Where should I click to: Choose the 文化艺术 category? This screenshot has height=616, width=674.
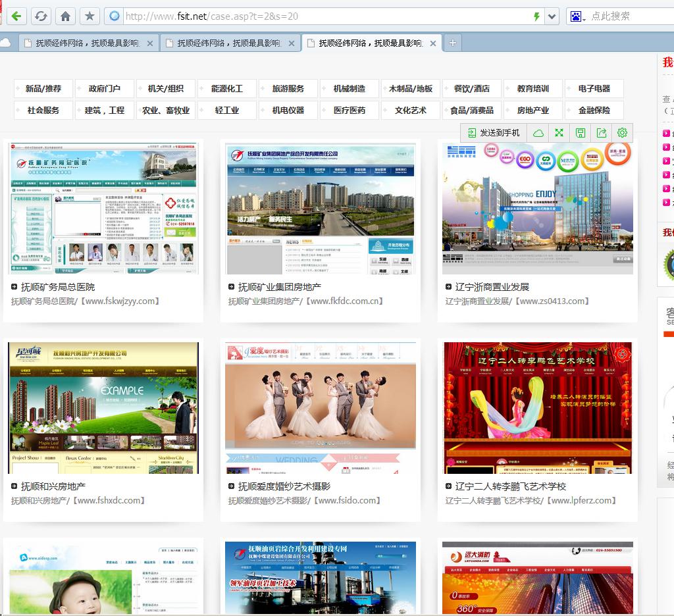click(x=411, y=110)
